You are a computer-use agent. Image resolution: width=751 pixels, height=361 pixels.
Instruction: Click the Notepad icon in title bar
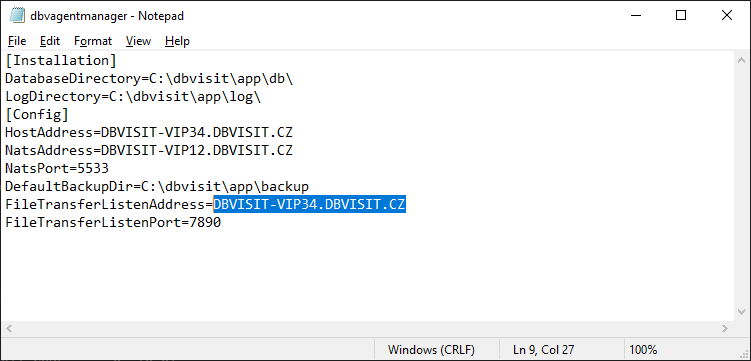(17, 15)
